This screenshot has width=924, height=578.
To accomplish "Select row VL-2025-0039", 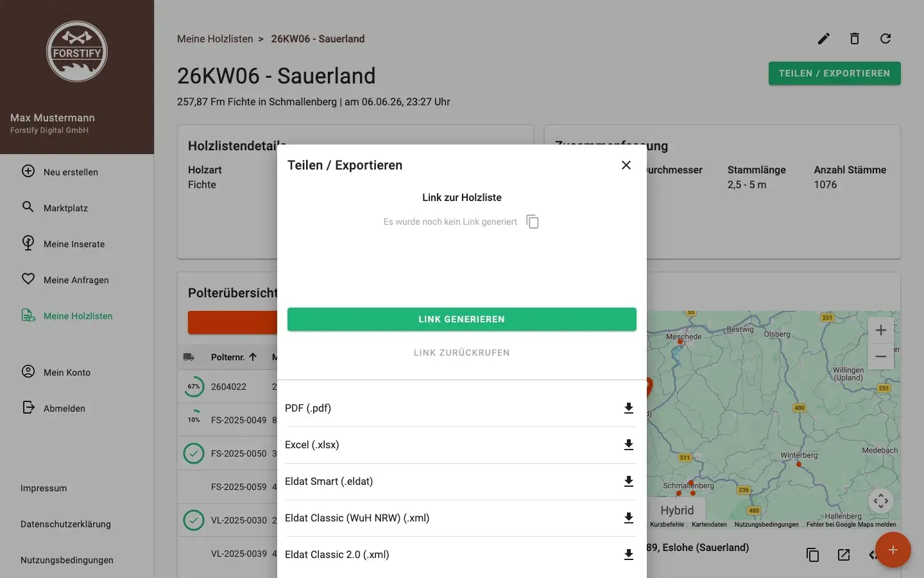I will click(227, 554).
